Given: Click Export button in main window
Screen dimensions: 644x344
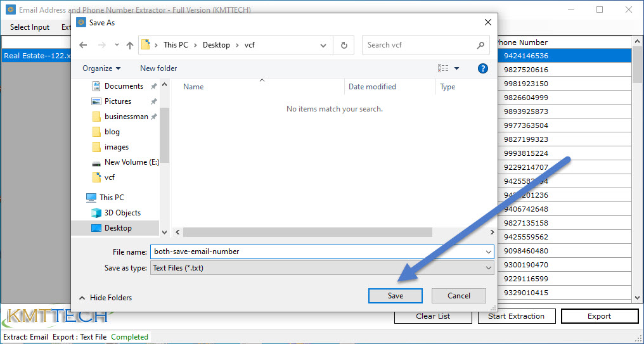Looking at the screenshot, I should click(599, 316).
